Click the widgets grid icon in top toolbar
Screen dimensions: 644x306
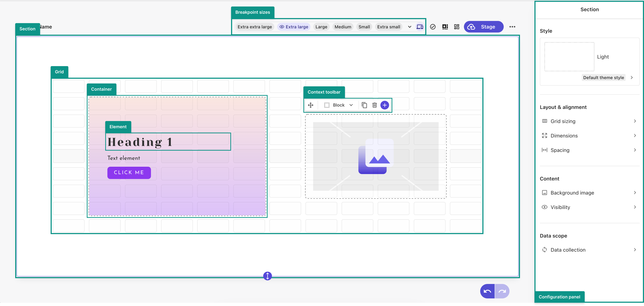pyautogui.click(x=457, y=27)
